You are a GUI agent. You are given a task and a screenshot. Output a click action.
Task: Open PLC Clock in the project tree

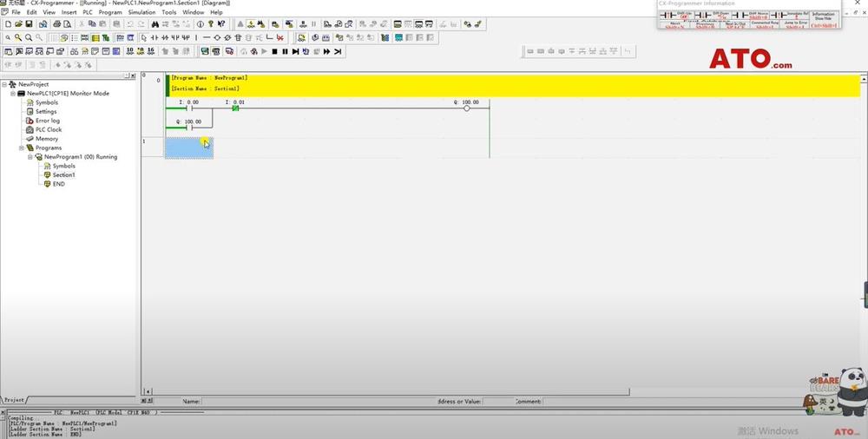coord(48,130)
